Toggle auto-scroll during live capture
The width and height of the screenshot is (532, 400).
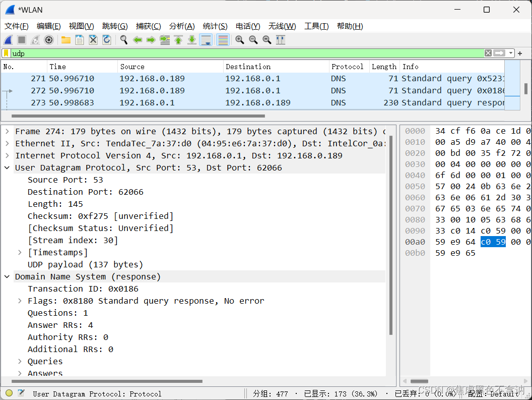(x=206, y=40)
